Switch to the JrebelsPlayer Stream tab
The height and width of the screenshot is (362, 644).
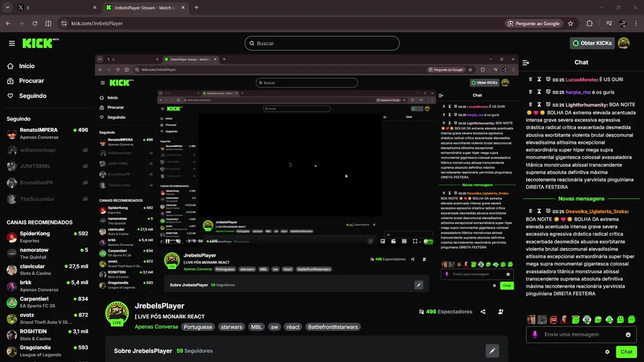pyautogui.click(x=145, y=8)
